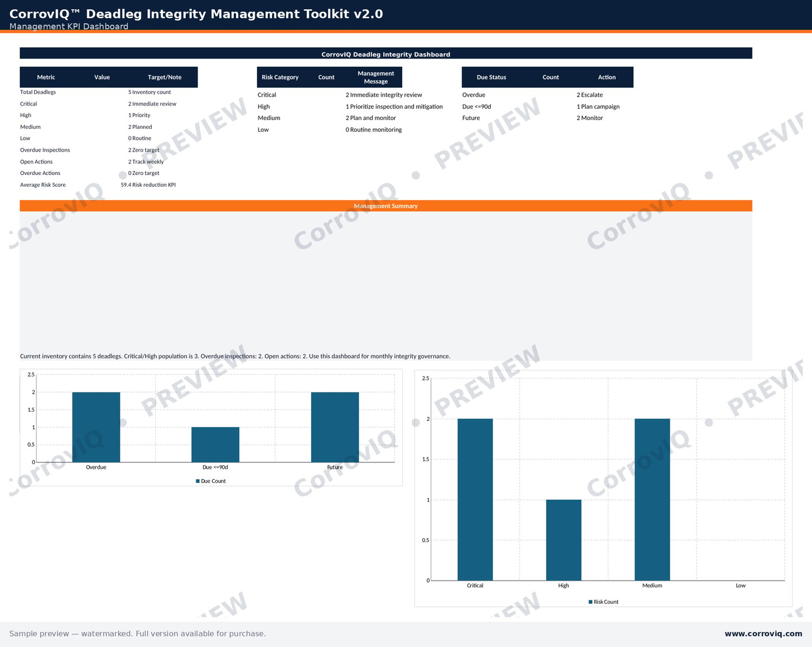Image resolution: width=812 pixels, height=647 pixels.
Task: Select the Due <=90d bar in the Due Count chart
Action: coord(215,445)
